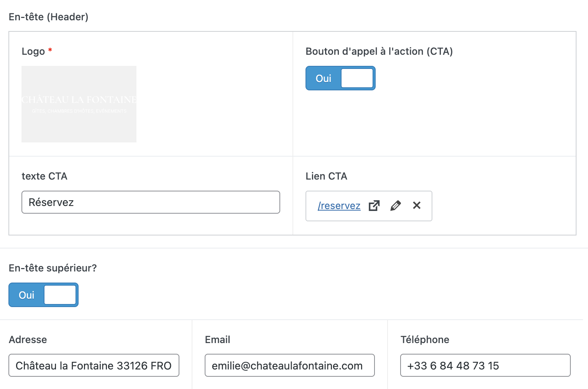The height and width of the screenshot is (389, 588).
Task: Select the Château La Fontaine logo image
Action: coord(79,104)
